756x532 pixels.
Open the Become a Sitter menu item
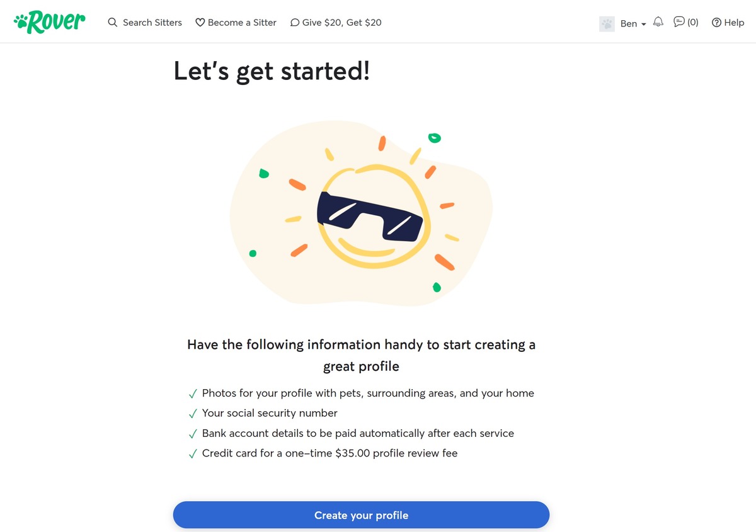coord(243,22)
